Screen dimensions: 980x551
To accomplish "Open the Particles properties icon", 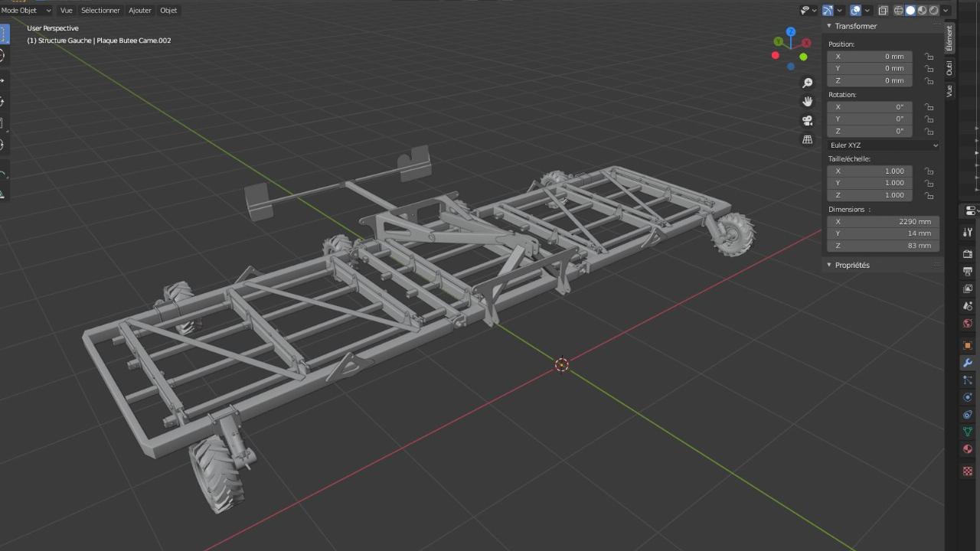I will pos(968,380).
